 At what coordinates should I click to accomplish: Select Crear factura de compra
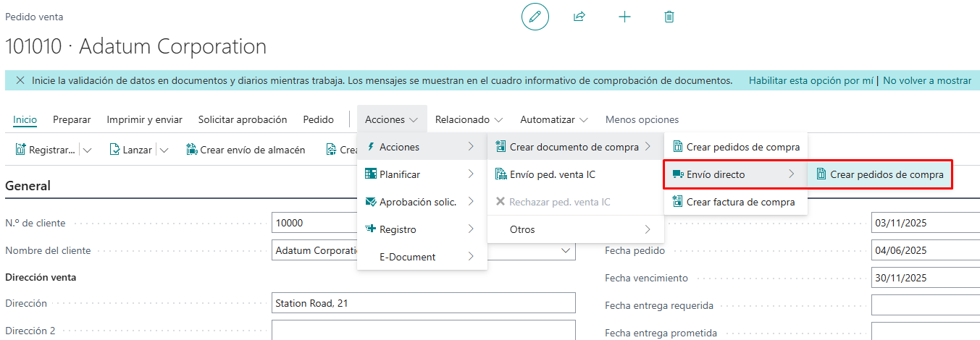click(735, 202)
